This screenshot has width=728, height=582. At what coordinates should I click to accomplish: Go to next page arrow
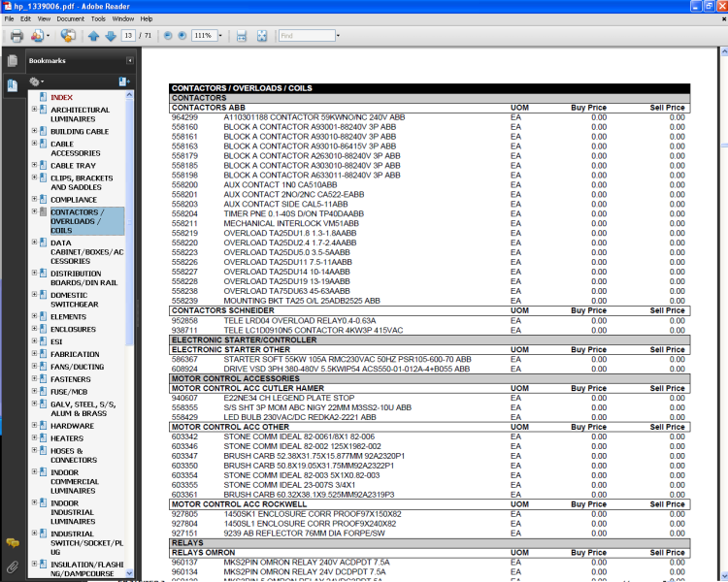[111, 36]
